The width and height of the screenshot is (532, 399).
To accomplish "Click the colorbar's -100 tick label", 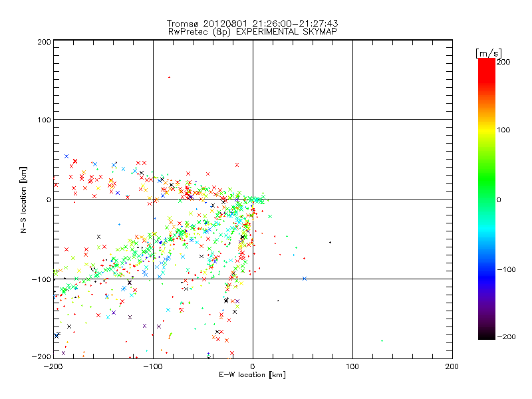I will [506, 270].
